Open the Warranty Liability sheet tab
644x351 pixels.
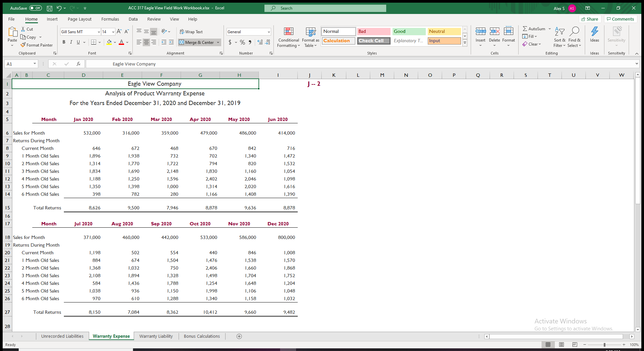click(156, 336)
